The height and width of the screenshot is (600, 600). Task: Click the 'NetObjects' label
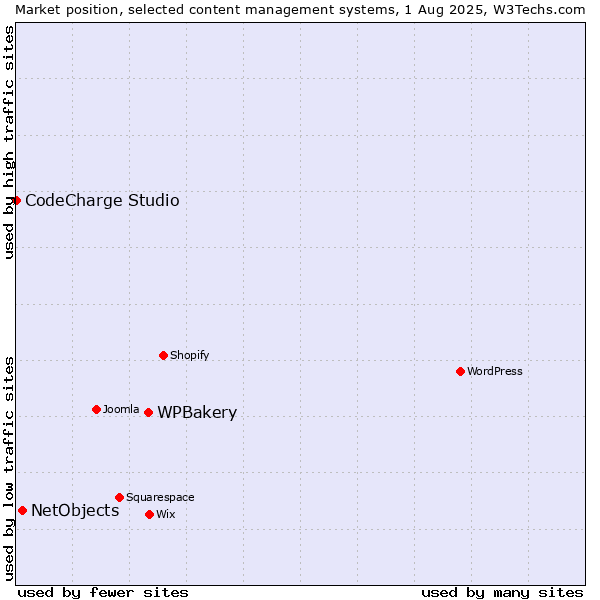point(75,510)
